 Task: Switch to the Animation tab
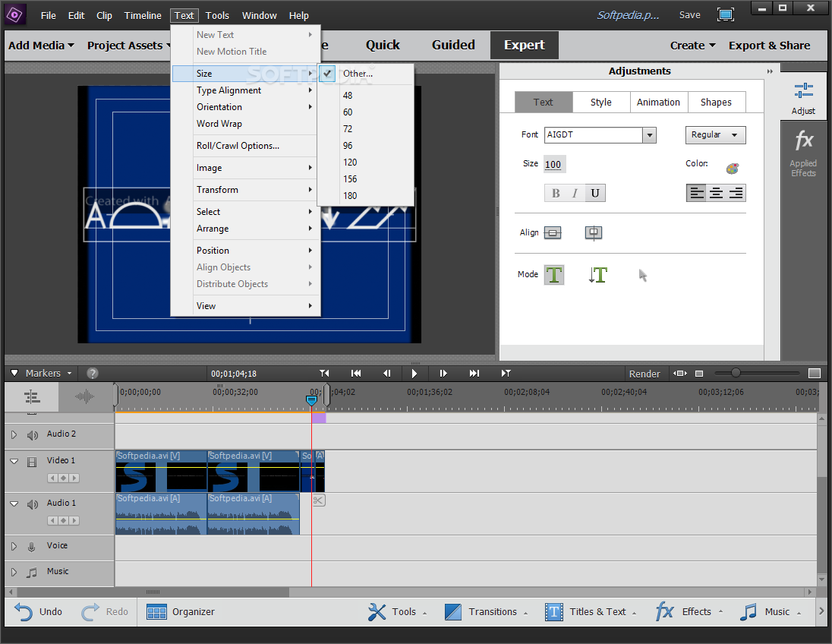point(658,102)
